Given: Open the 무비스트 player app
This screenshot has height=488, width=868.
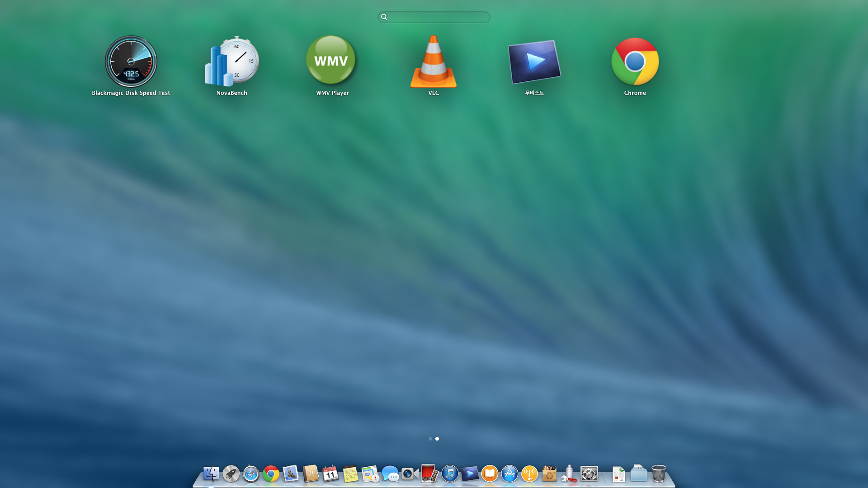Looking at the screenshot, I should pyautogui.click(x=534, y=62).
